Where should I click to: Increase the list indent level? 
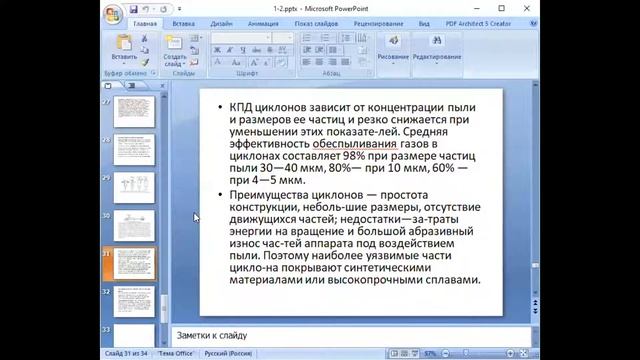(320, 50)
